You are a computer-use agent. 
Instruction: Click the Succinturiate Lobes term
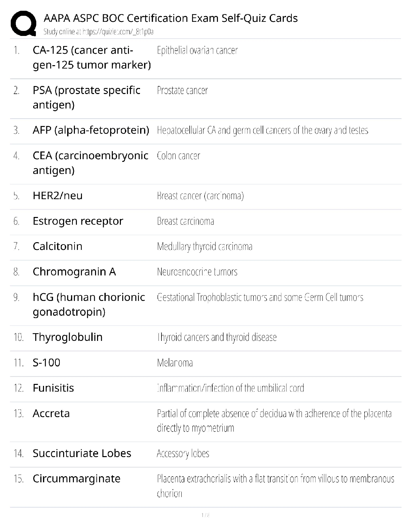82,453
